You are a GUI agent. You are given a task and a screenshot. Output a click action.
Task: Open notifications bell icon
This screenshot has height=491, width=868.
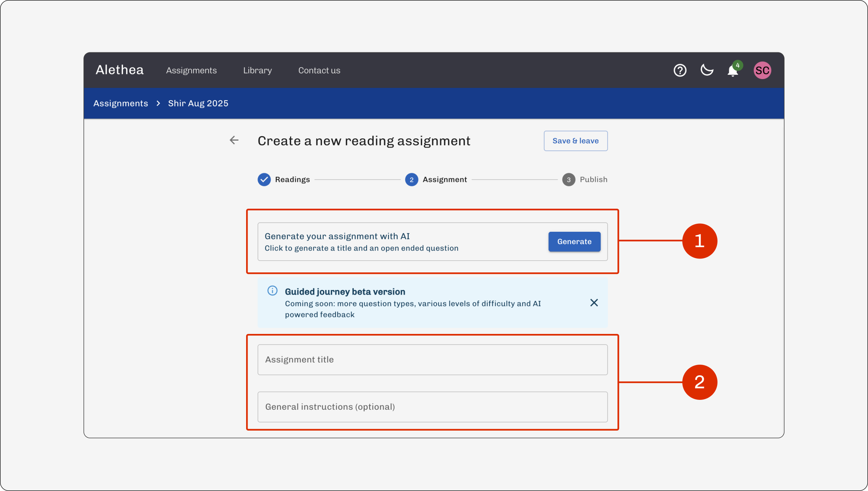pos(732,71)
